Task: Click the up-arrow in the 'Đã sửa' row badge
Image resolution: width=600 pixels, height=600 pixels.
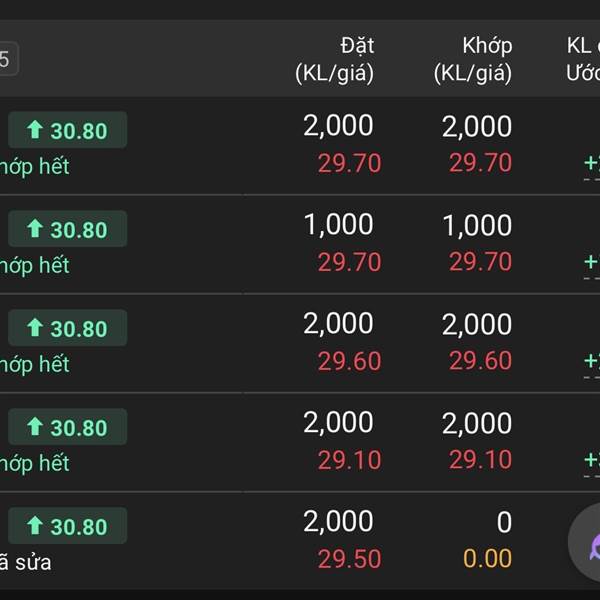Action: click(35, 526)
